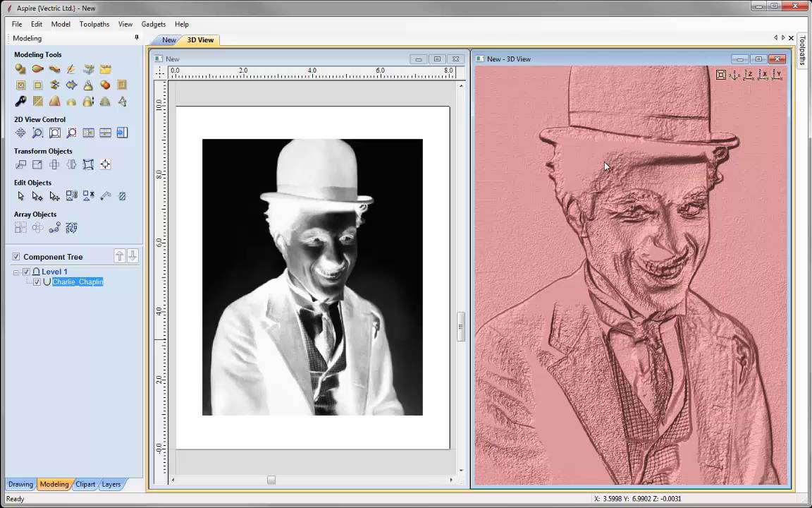Switch the 3D View to look along X
This screenshot has width=812, height=508.
763,75
